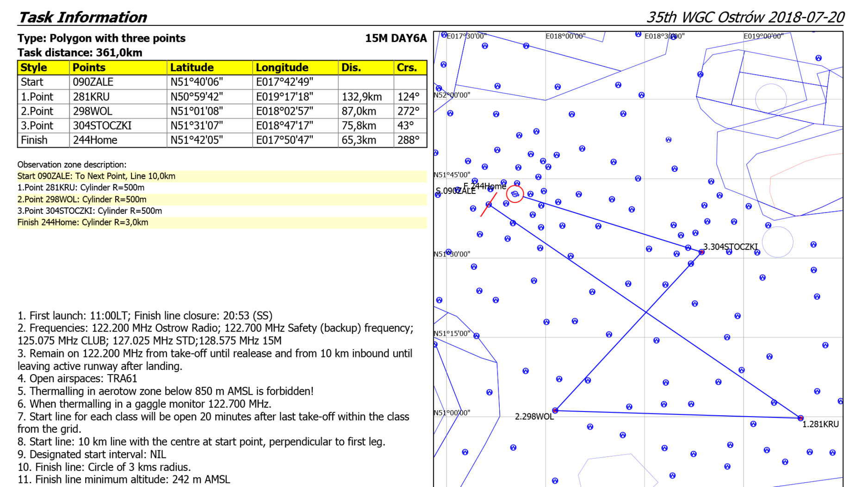Click the 3.304STOCZKI turnpoint marker on map
Image resolution: width=868 pixels, height=487 pixels.
[702, 252]
